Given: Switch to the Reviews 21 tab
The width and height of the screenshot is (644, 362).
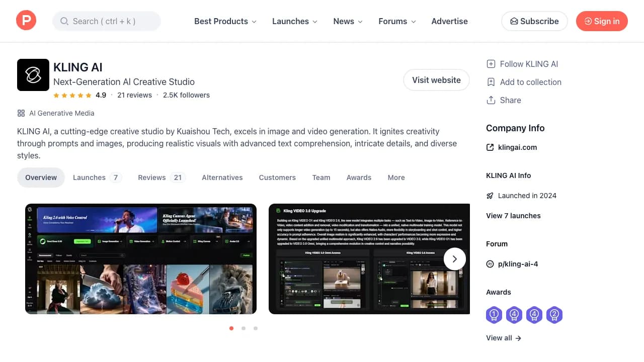Looking at the screenshot, I should tap(162, 177).
